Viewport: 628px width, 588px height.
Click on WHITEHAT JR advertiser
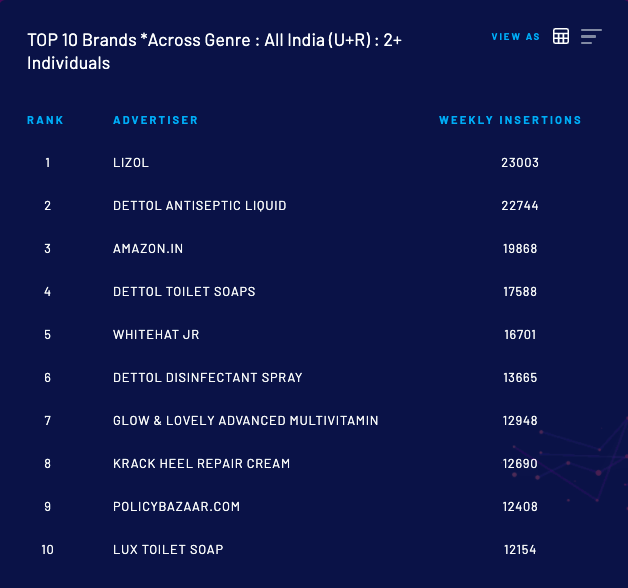(156, 335)
